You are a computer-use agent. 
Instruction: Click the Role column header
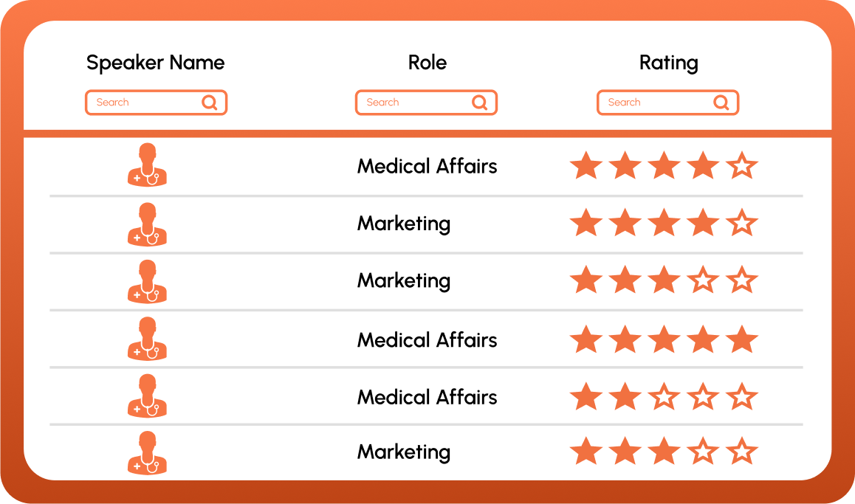coord(427,63)
